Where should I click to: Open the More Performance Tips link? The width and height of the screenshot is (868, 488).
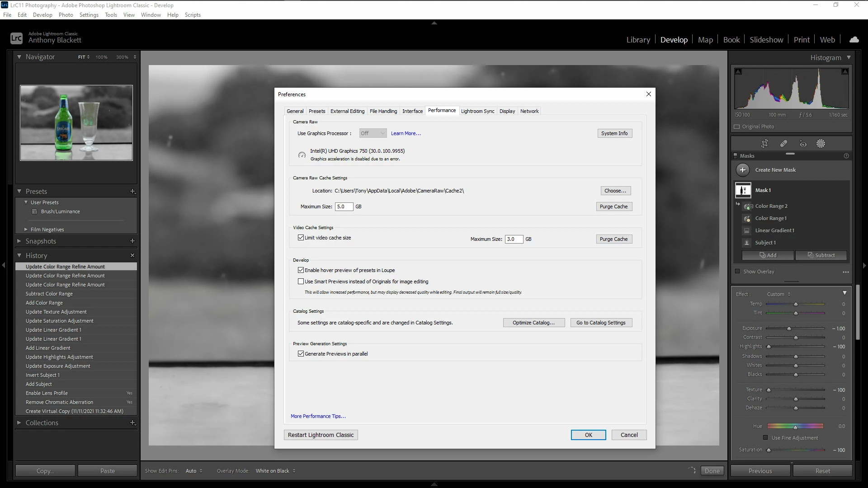(x=318, y=416)
